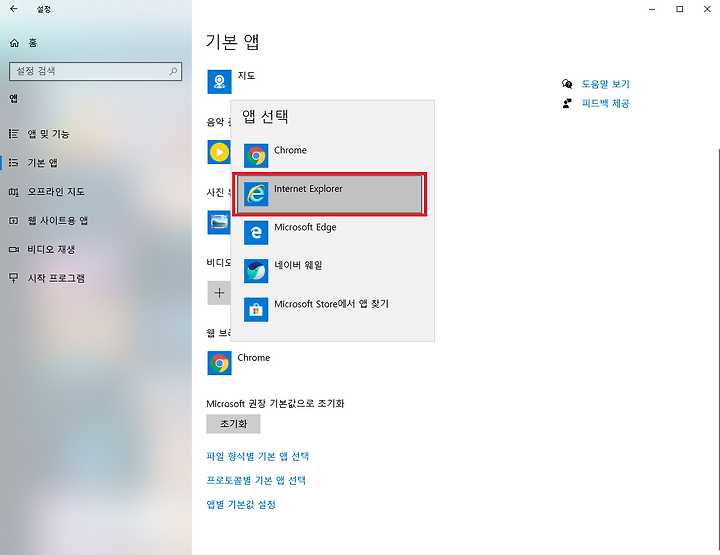Click the back arrow in Settings

tap(14, 9)
